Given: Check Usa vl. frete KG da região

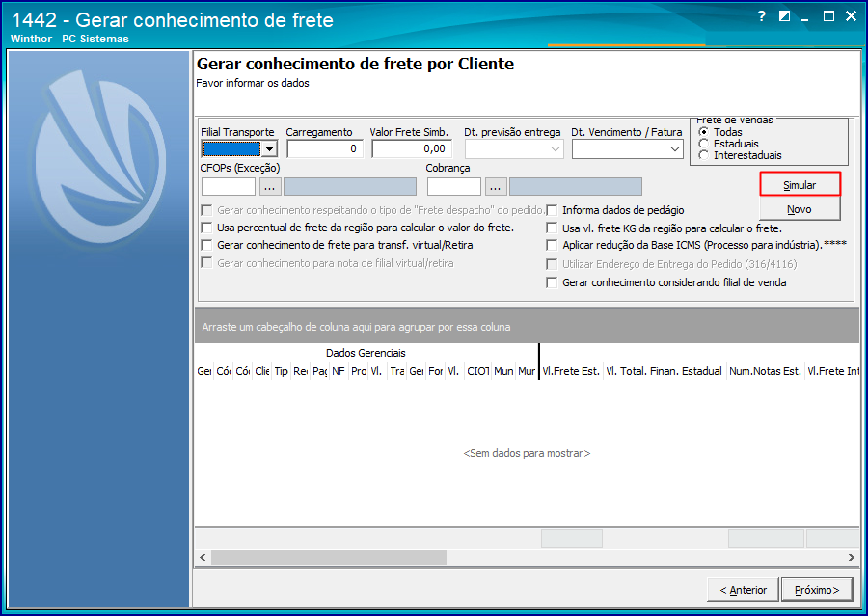Looking at the screenshot, I should [x=552, y=228].
